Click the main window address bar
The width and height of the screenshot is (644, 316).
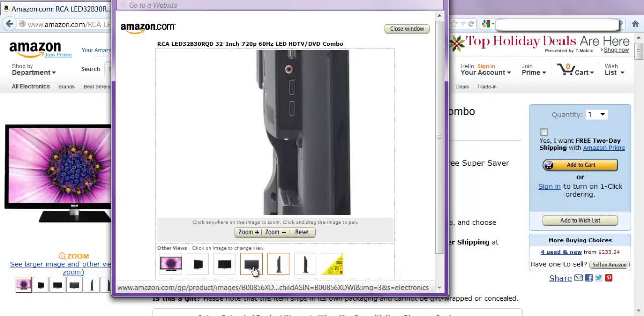click(x=69, y=24)
